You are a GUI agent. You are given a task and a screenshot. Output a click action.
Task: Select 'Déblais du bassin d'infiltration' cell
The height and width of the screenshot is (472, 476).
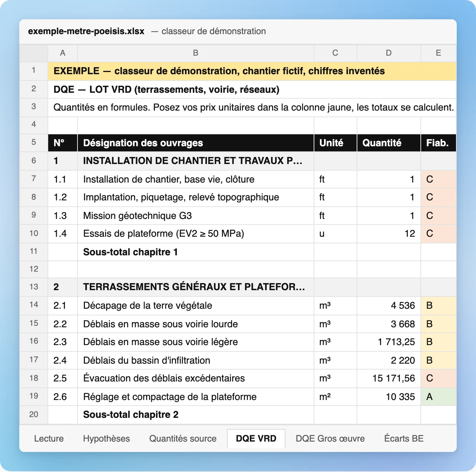(196, 360)
